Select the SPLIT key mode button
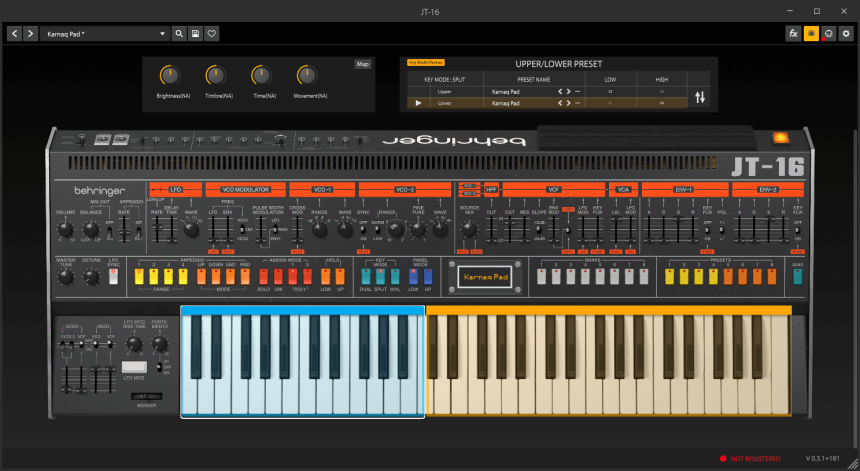 click(x=381, y=276)
